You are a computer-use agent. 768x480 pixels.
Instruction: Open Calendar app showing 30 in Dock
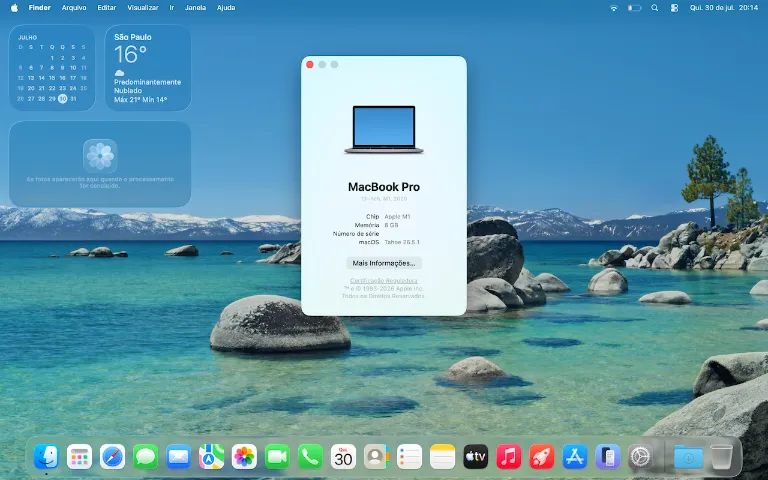pyautogui.click(x=343, y=456)
